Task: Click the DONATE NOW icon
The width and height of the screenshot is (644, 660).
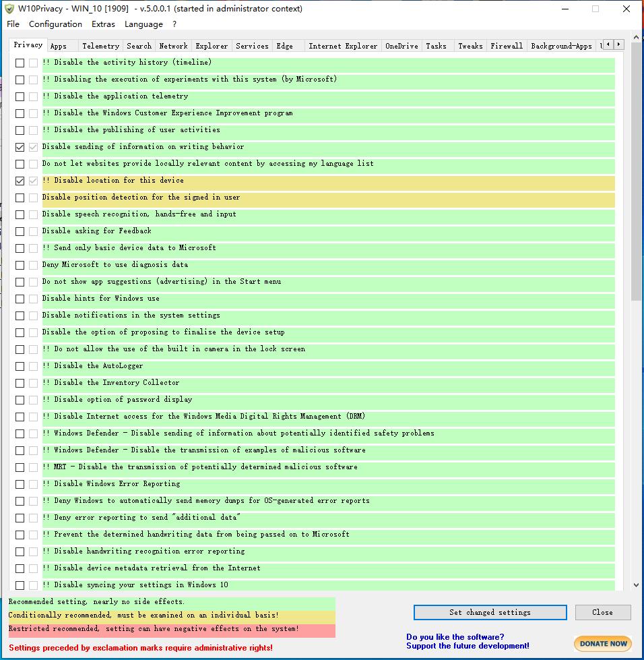Action: click(x=602, y=643)
